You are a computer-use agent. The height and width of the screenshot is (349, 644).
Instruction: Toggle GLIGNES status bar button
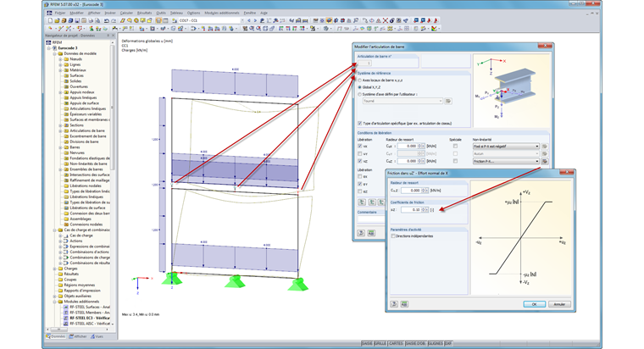coord(436,343)
